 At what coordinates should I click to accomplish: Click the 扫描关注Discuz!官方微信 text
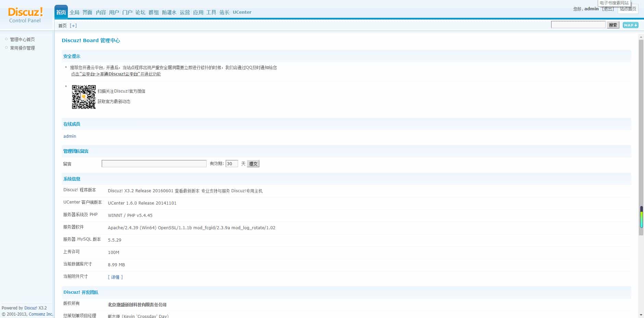pos(122,91)
